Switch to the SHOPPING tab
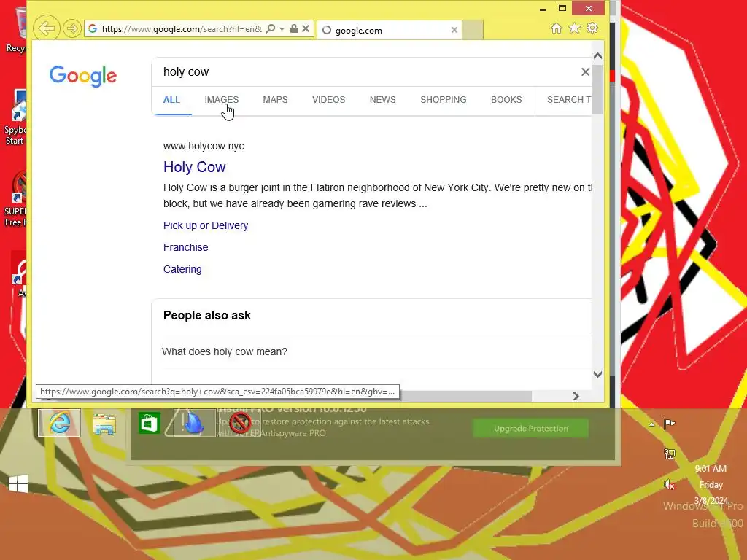747x560 pixels. point(443,100)
